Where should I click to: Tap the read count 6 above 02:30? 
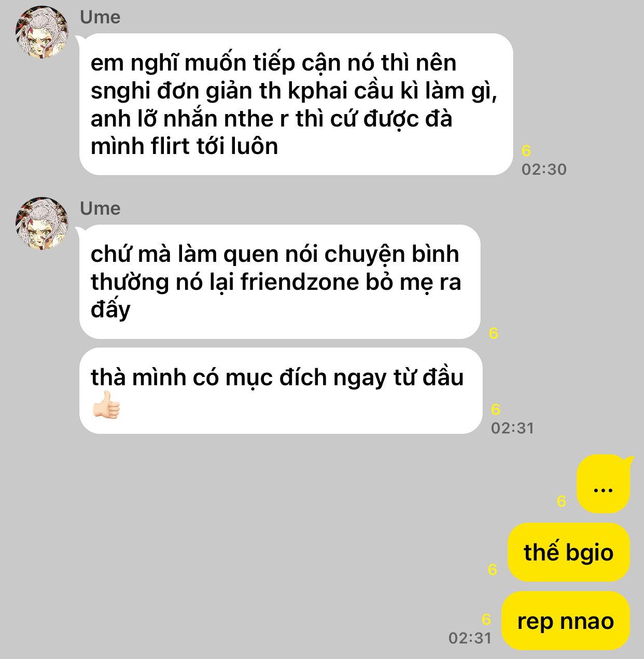click(526, 151)
